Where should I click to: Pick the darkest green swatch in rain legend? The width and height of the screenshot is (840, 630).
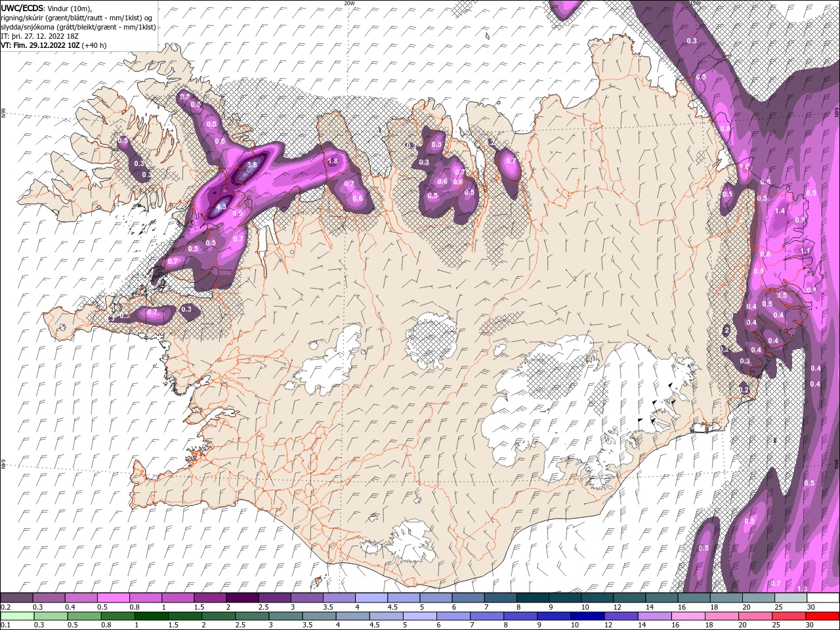pos(152,616)
